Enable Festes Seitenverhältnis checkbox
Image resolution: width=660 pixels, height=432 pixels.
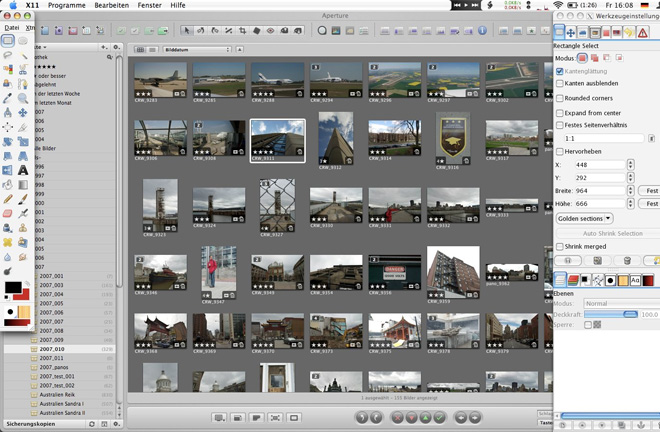[x=559, y=125]
